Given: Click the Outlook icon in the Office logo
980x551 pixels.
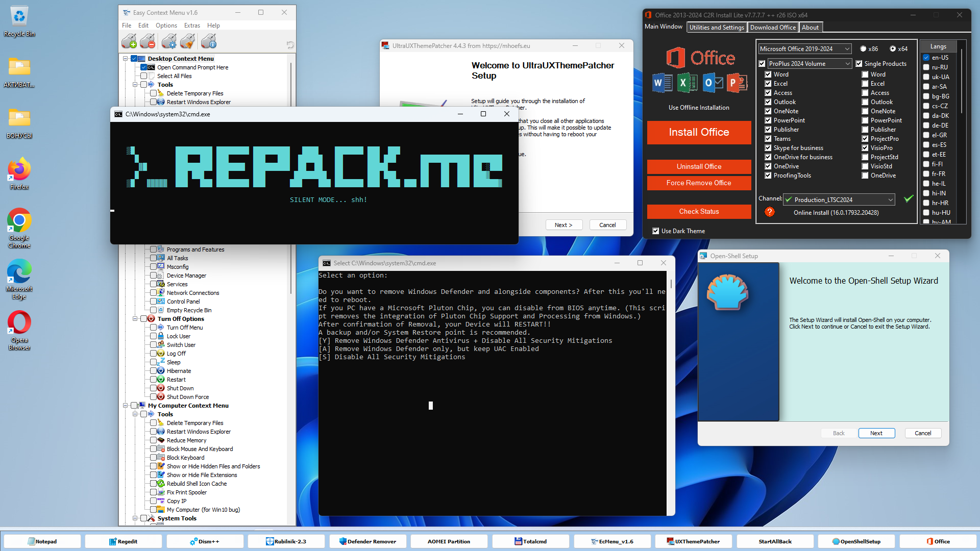Looking at the screenshot, I should [712, 83].
